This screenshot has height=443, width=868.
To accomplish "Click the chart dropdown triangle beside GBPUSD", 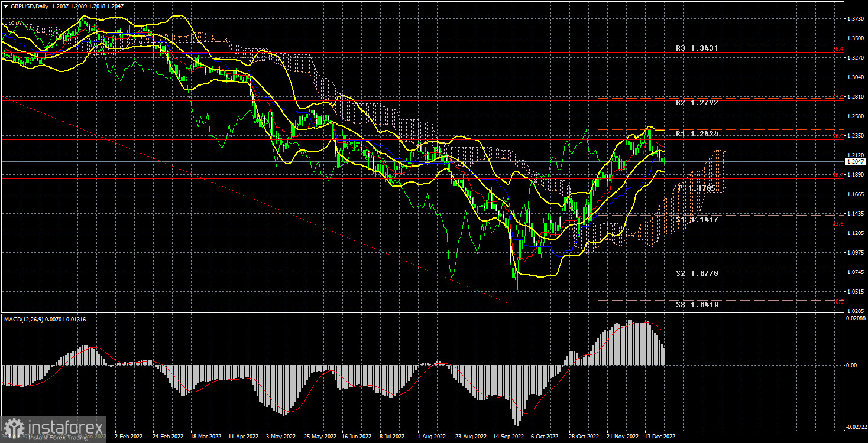I will 5,5.
